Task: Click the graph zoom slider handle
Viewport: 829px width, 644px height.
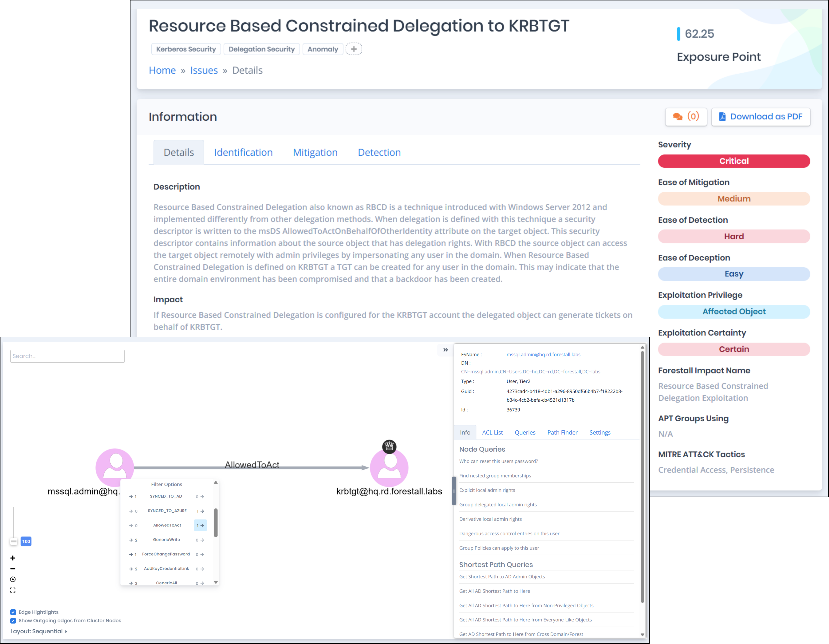Action: (14, 542)
